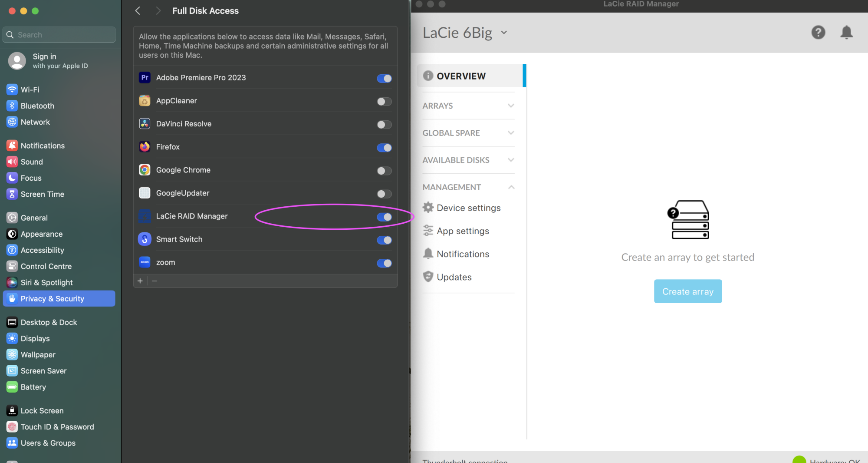Screen dimensions: 868x463
Task: Click the Google Chrome app icon
Action: tap(145, 169)
